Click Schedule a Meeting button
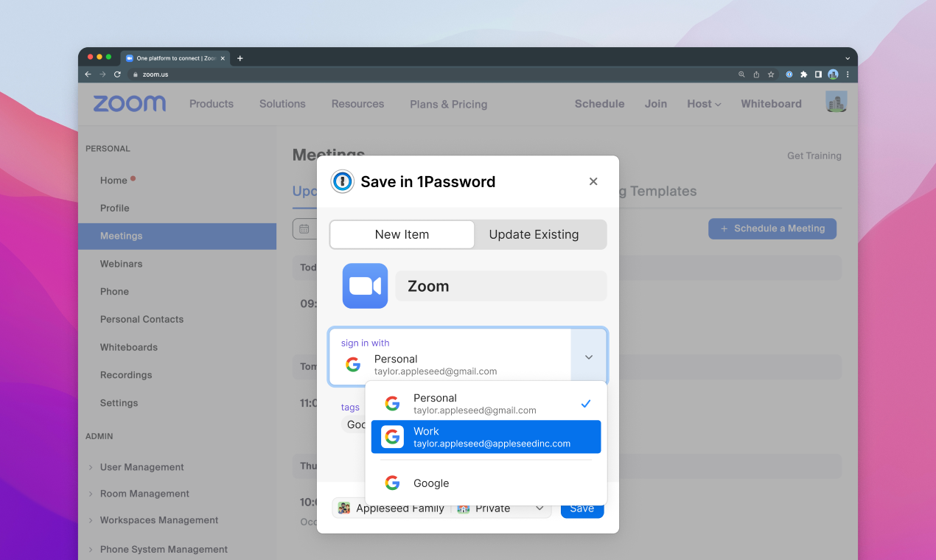This screenshot has height=560, width=936. click(772, 228)
